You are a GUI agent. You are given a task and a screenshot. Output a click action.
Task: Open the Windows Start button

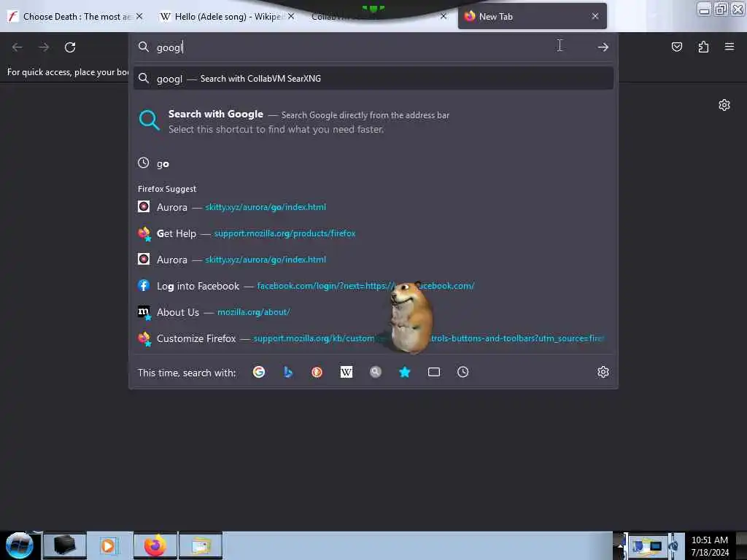click(20, 545)
